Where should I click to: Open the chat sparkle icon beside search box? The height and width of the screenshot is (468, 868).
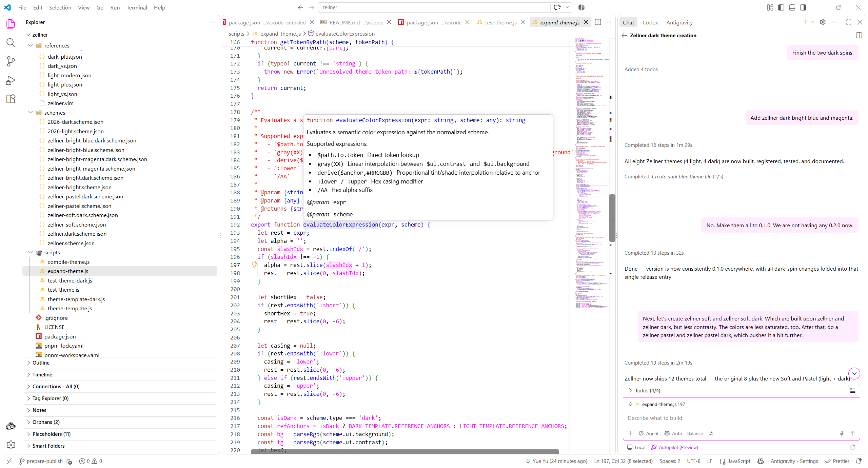point(557,7)
